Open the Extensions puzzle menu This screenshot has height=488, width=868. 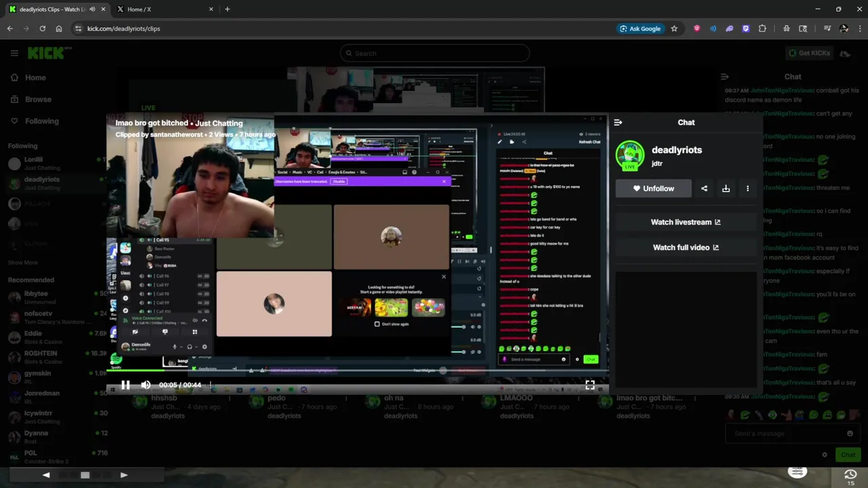762,28
